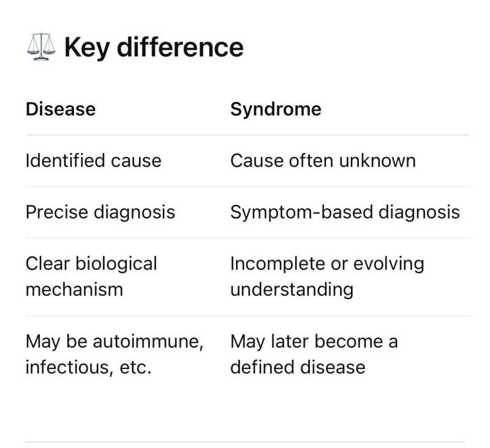Select the "Precise diagnosis" cell
Screen dimensions: 490x448
click(100, 212)
